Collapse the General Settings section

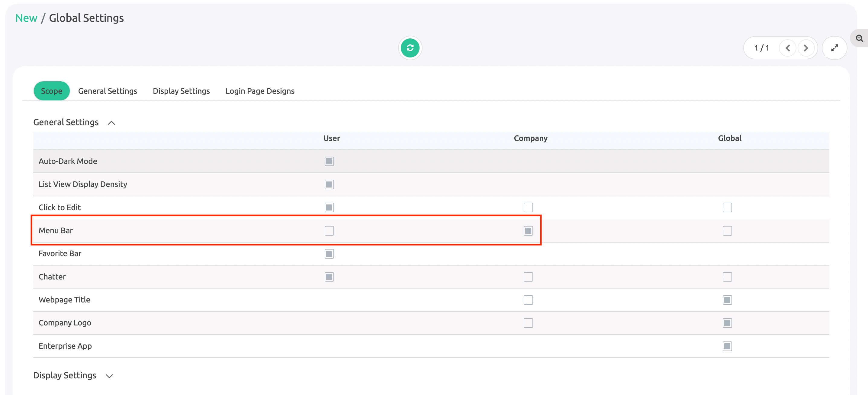point(111,123)
